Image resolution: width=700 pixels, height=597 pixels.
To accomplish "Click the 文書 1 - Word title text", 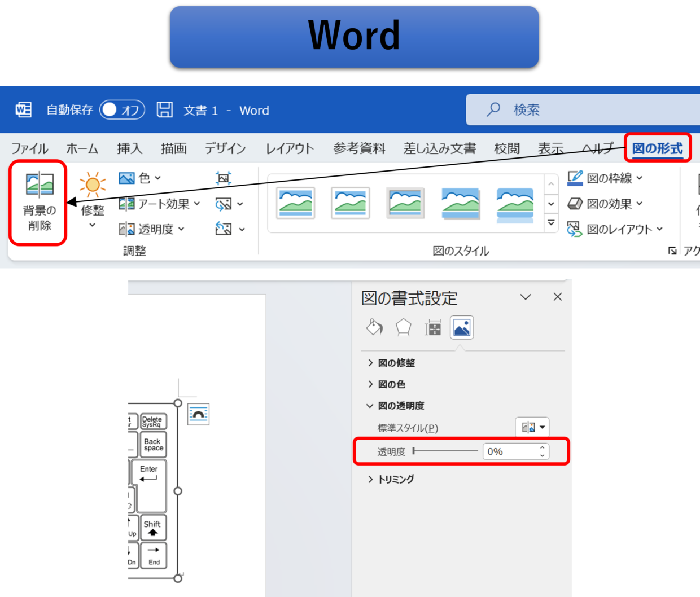I will coord(226,110).
